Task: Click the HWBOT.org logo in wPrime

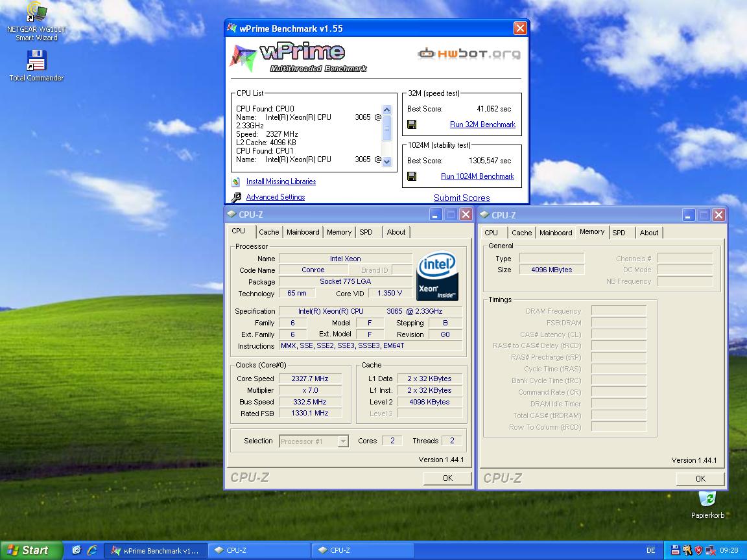Action: 469,53
